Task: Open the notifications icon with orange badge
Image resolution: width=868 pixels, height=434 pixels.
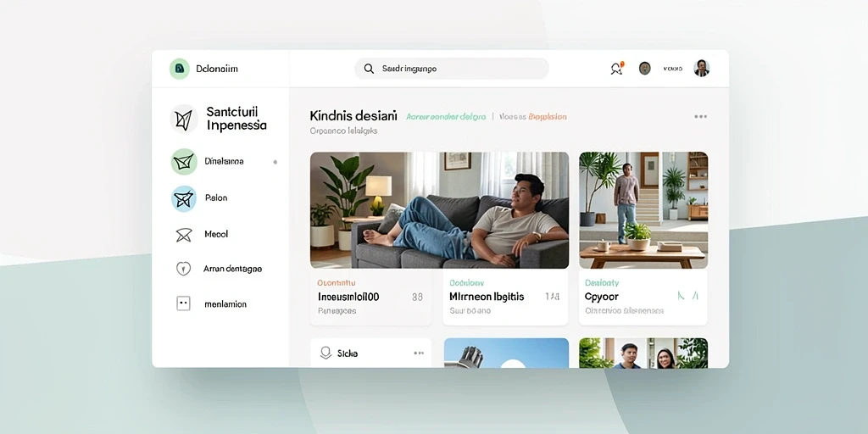Action: tap(617, 68)
